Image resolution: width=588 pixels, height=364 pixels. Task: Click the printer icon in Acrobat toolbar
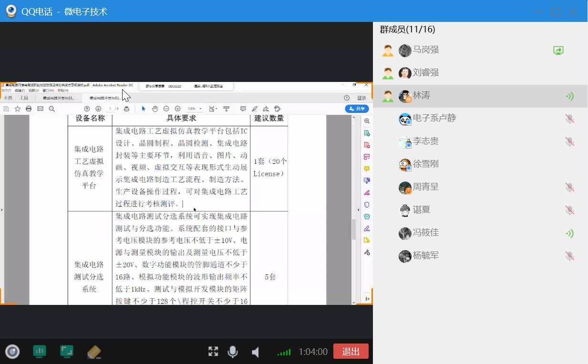29,109
